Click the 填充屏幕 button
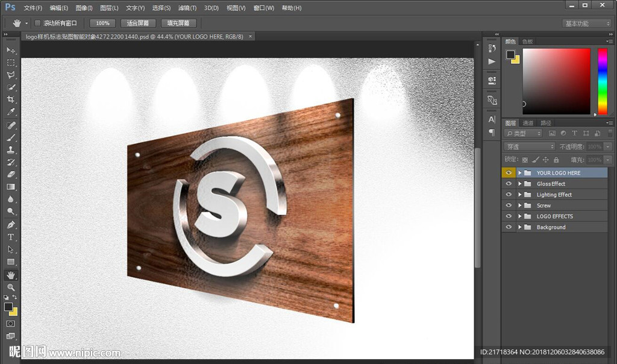This screenshot has width=617, height=364. pyautogui.click(x=178, y=24)
